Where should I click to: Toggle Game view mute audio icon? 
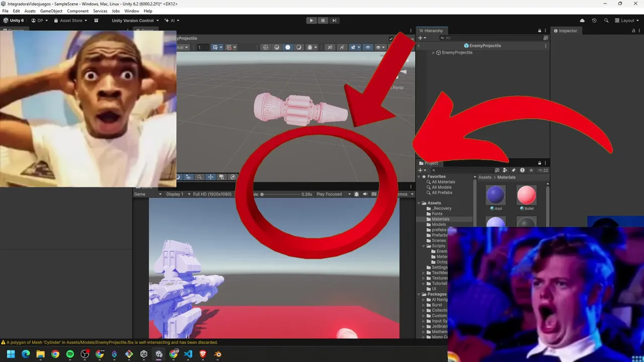[365, 194]
